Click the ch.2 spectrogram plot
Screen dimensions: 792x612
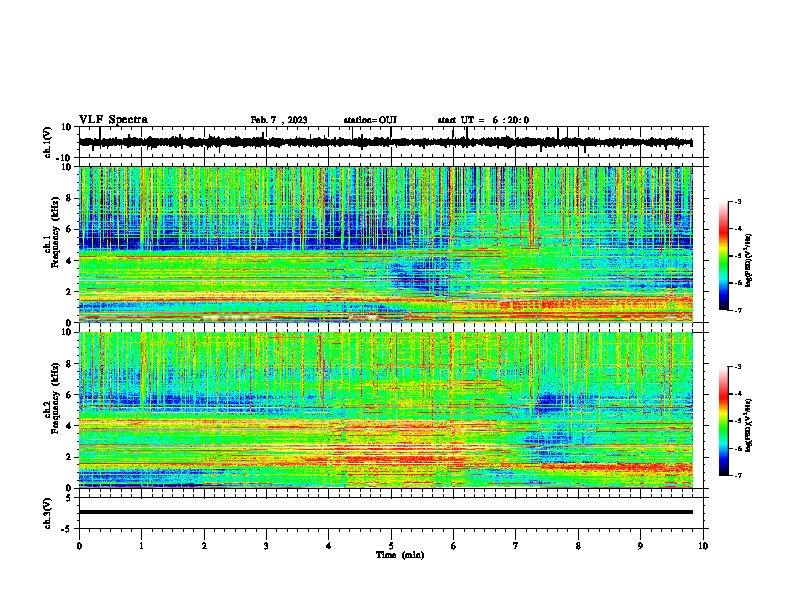click(386, 410)
